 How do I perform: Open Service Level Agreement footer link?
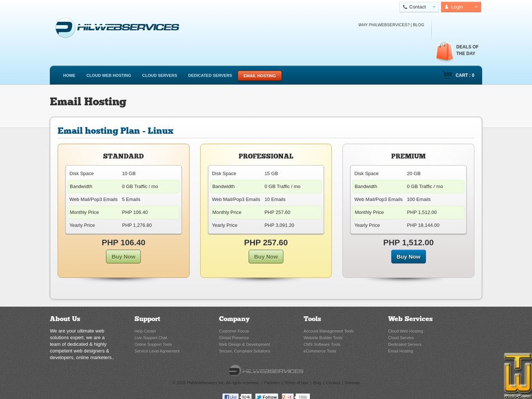pos(157,351)
